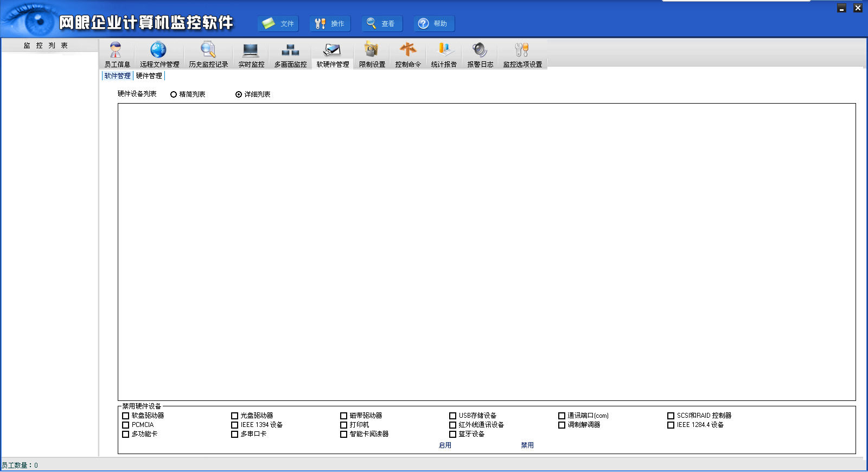Click the 启用 enable link

point(445,445)
